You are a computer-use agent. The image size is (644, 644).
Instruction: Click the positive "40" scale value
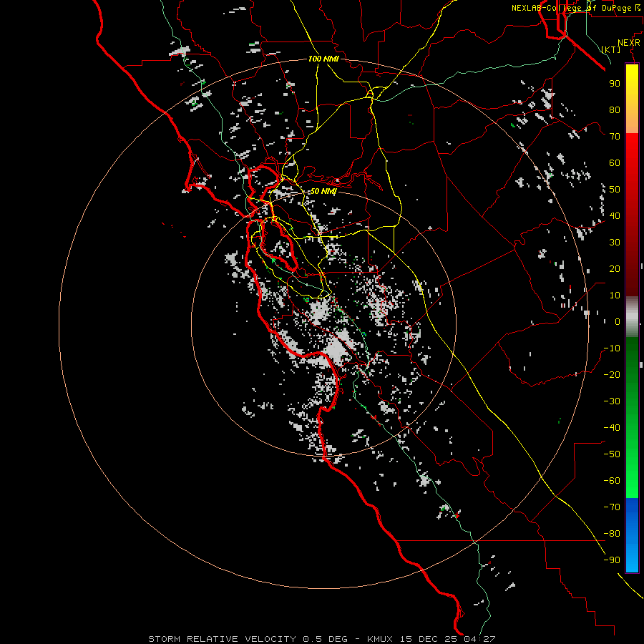pos(615,216)
